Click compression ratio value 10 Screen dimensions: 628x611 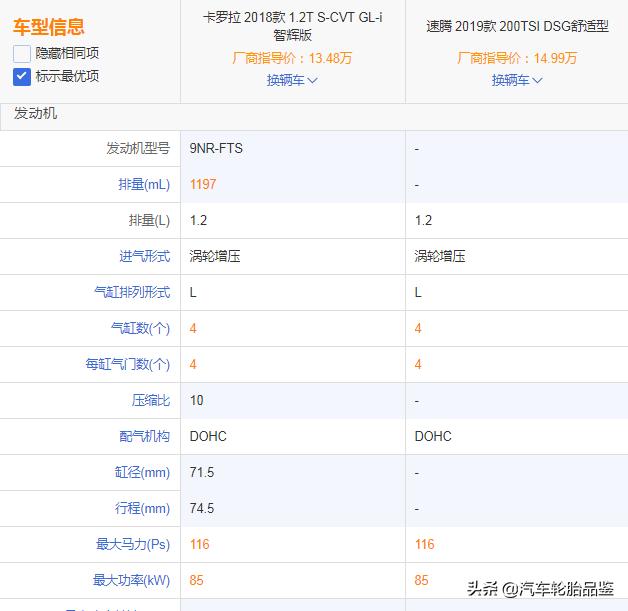(197, 400)
